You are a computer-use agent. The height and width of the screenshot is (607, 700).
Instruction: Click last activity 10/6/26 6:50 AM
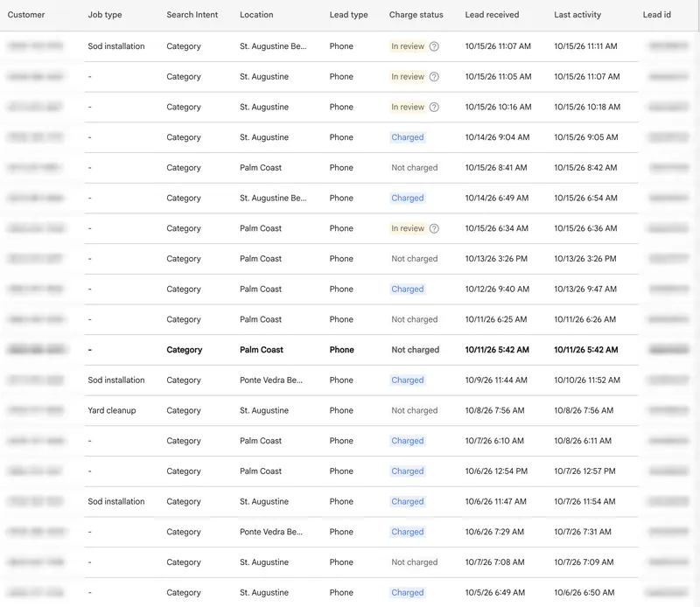point(584,593)
